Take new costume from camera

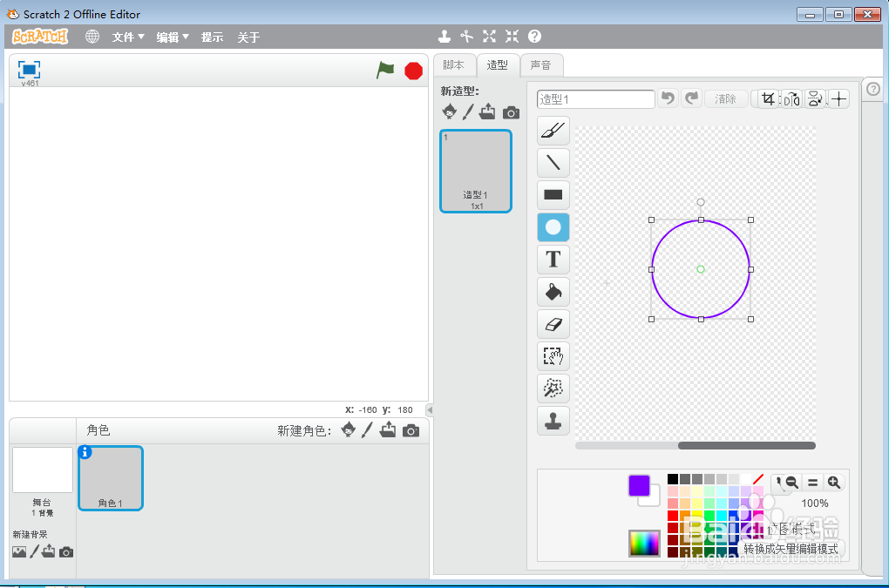coord(511,112)
